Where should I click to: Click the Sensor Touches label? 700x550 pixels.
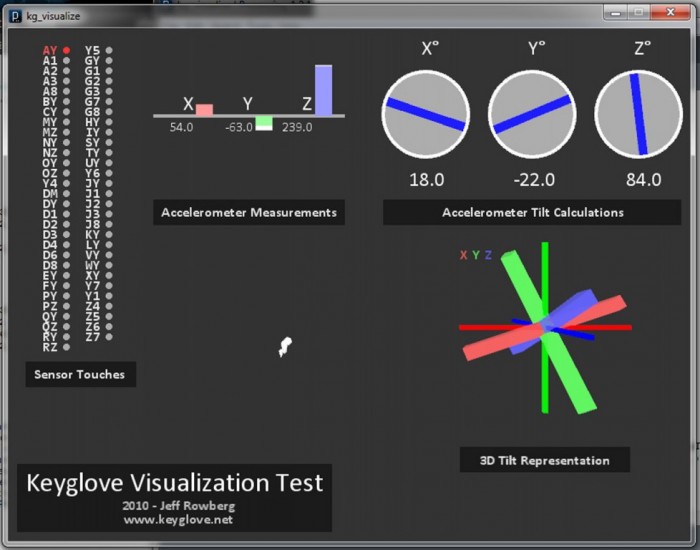(x=80, y=374)
